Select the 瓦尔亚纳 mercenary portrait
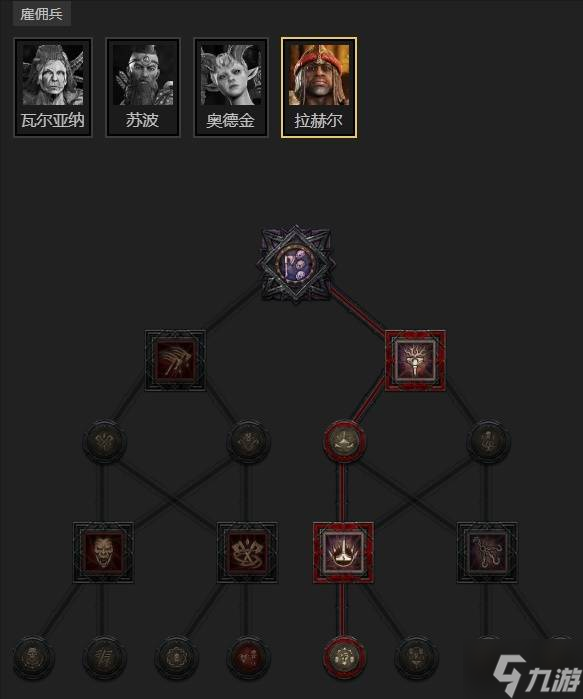The image size is (583, 699). (x=53, y=87)
